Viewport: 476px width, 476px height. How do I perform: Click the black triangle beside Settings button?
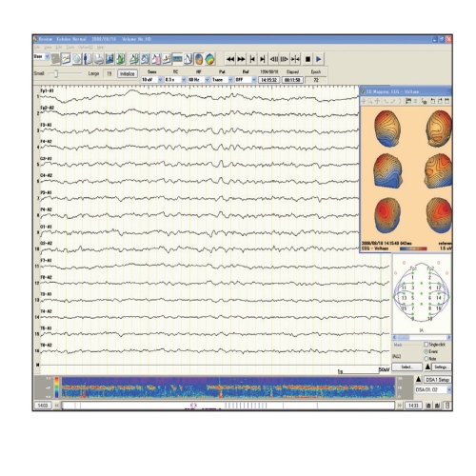coord(427,367)
